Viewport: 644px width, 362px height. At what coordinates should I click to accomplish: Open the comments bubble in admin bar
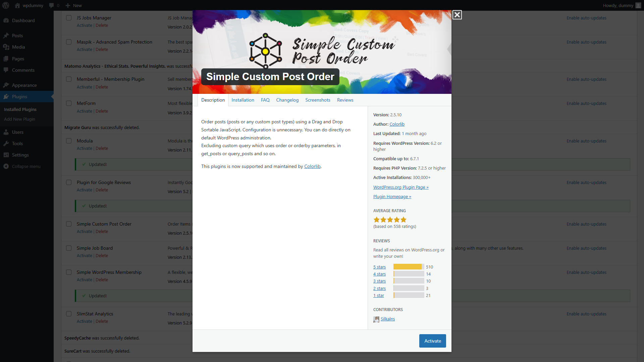pos(51,5)
